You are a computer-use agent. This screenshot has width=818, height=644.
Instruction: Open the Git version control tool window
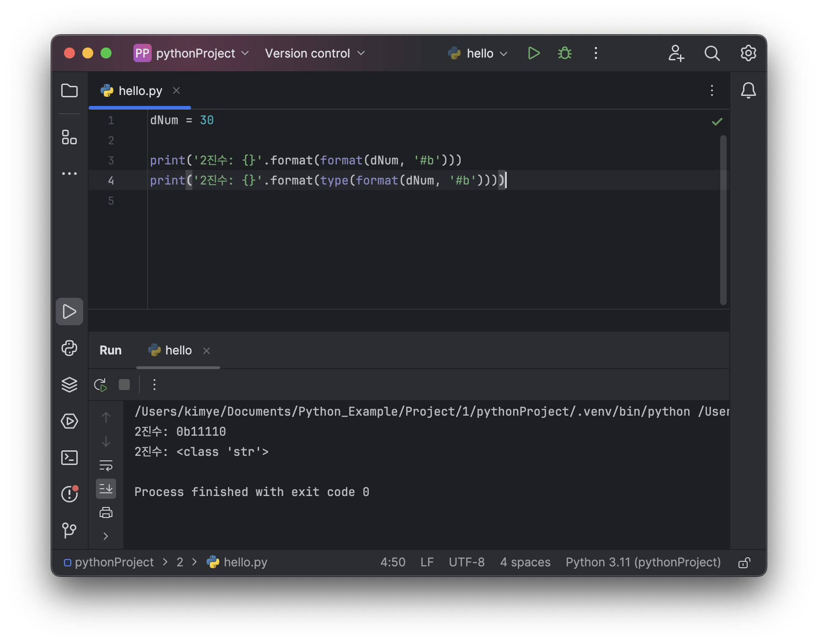[x=69, y=530]
